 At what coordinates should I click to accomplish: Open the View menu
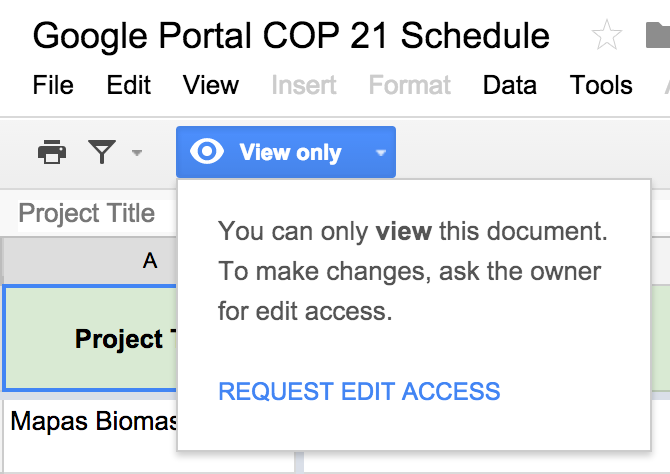coord(211,85)
